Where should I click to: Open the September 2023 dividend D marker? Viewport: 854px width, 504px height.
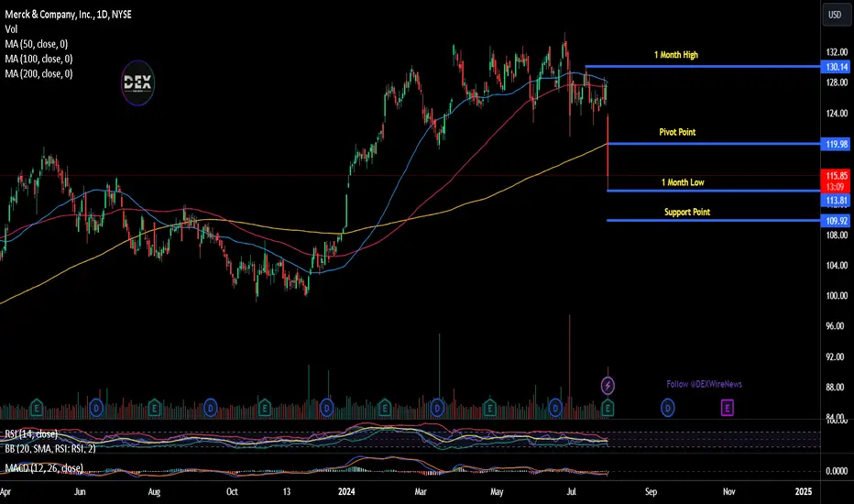(x=211, y=407)
